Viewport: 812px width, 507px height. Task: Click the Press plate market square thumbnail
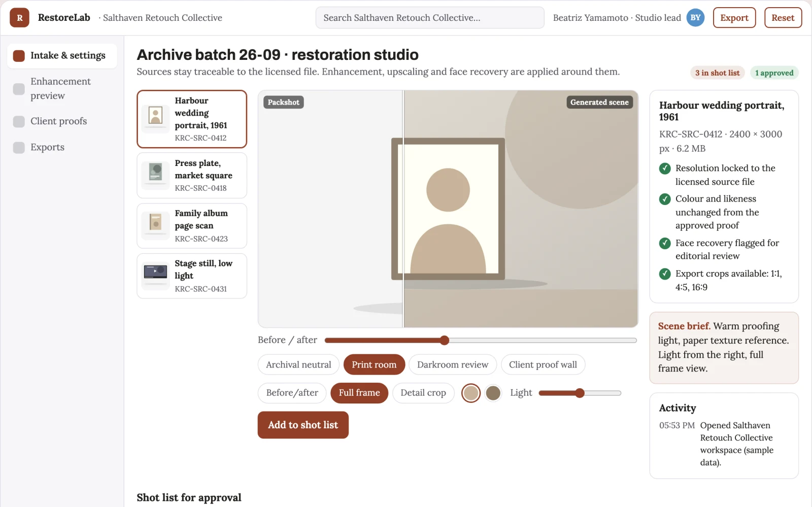point(155,176)
